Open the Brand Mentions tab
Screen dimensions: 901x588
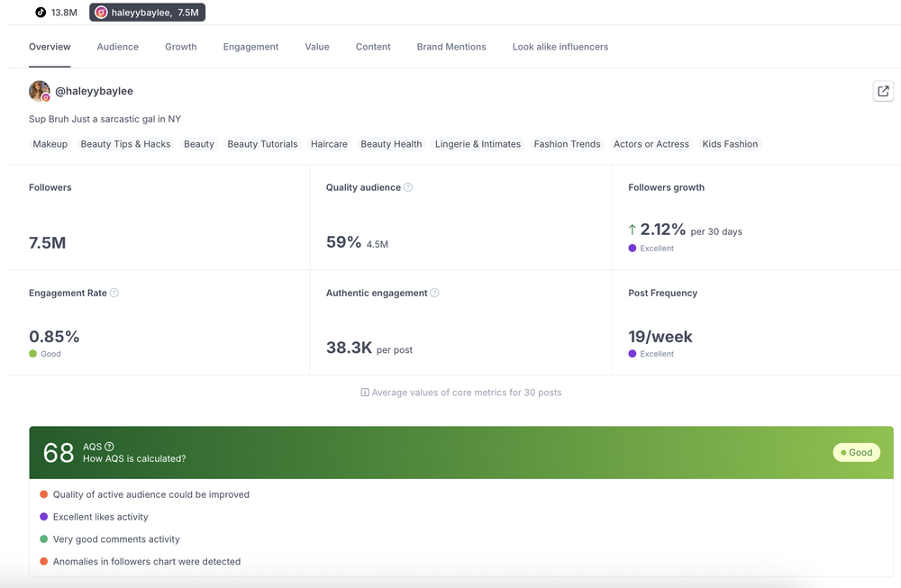pyautogui.click(x=451, y=47)
